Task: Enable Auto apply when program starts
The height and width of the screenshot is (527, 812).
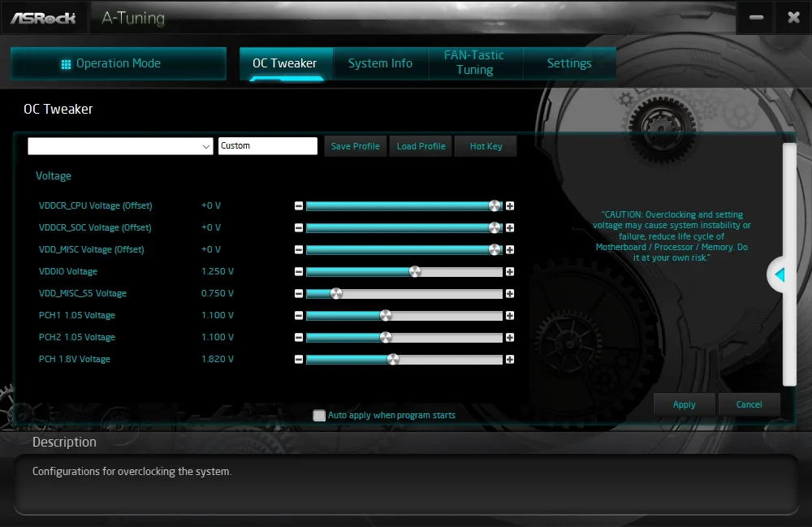Action: [319, 415]
